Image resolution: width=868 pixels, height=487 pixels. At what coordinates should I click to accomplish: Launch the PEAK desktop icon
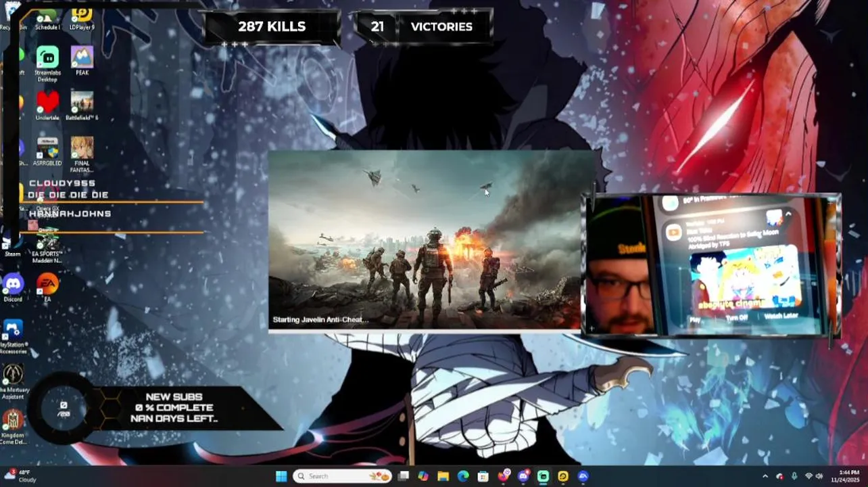coord(82,61)
